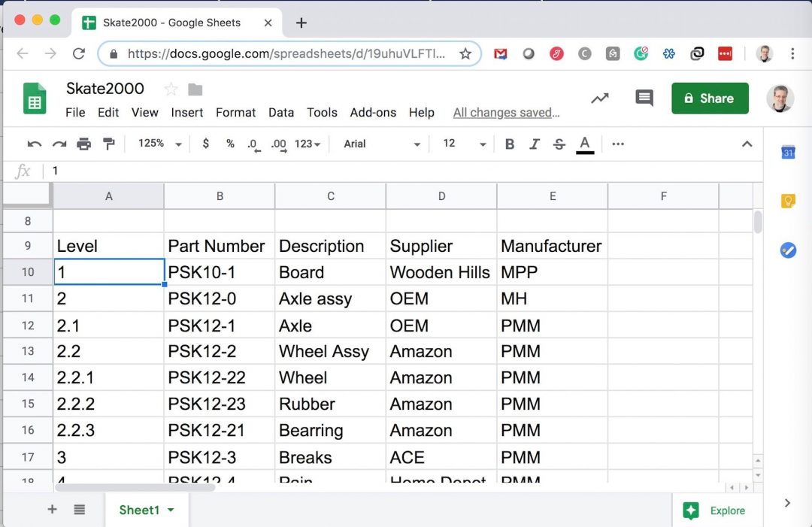Toggle italic formatting
812x527 pixels.
point(535,144)
